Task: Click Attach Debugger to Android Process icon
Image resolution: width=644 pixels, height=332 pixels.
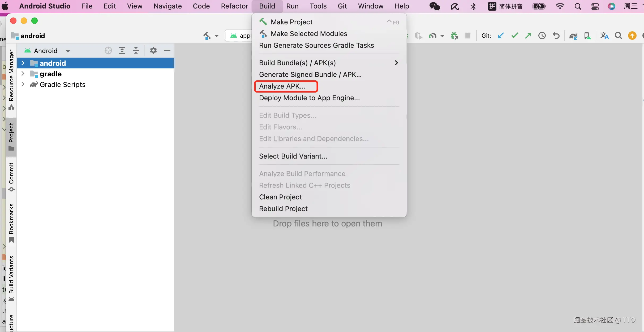Action: [454, 36]
